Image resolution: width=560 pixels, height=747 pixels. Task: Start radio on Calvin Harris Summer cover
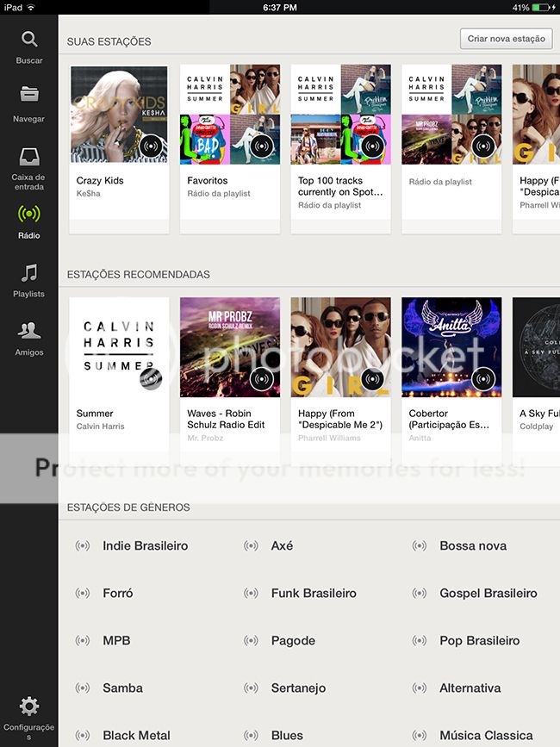coord(151,379)
